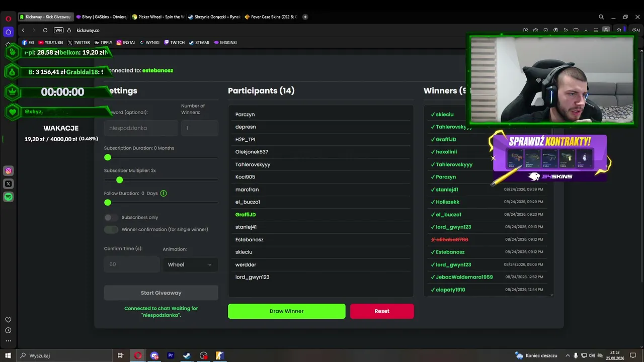Toggle Winner confirmation switch
The width and height of the screenshot is (644, 362).
[111, 229]
